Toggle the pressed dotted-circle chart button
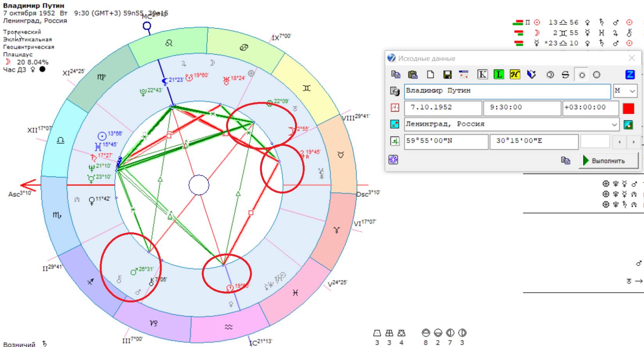The width and height of the screenshot is (644, 347). tap(582, 75)
